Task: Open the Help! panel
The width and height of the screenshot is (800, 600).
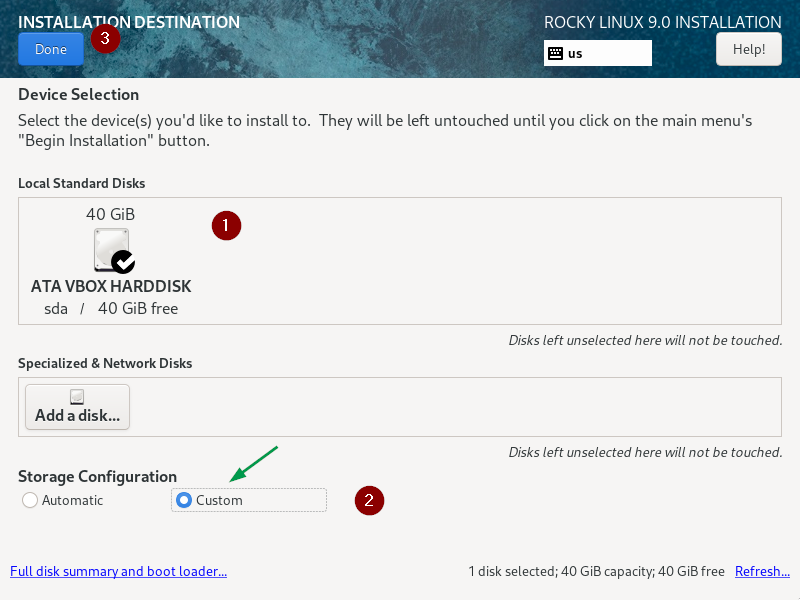Action: 748,48
